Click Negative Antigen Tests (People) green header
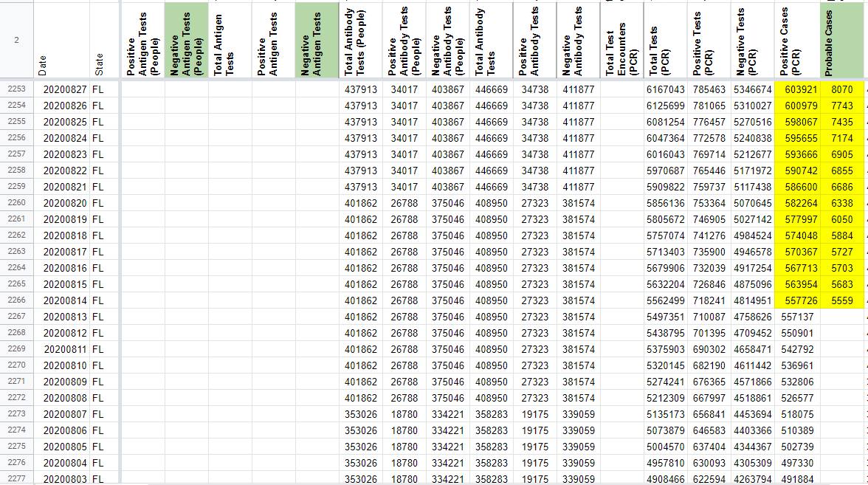 coord(187,40)
